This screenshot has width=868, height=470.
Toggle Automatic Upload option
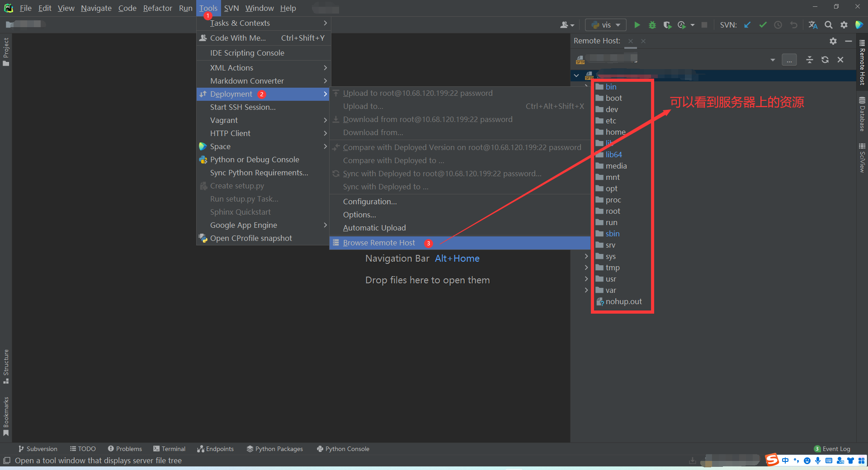click(460, 228)
